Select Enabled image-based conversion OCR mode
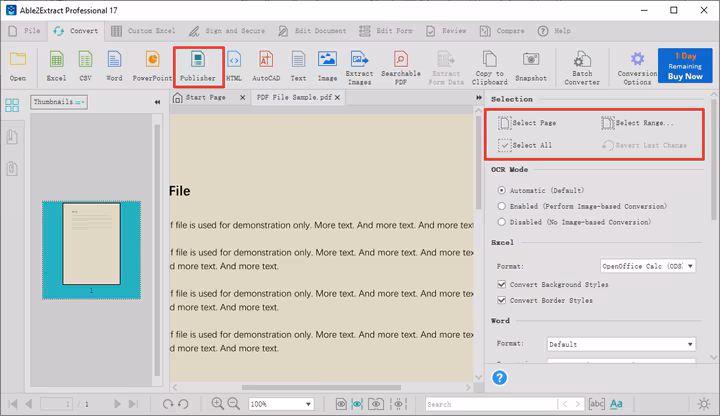 (x=501, y=206)
